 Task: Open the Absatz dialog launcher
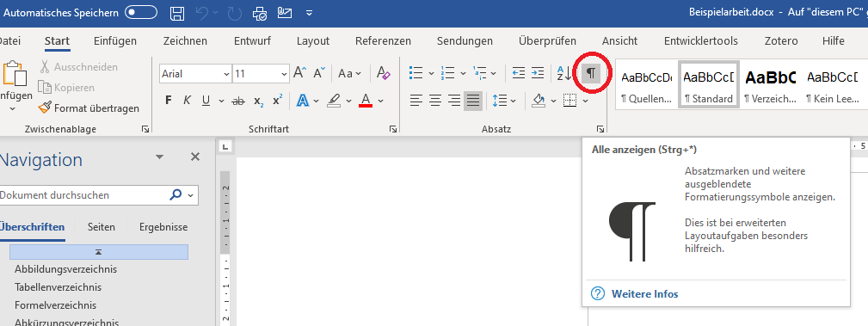tap(600, 129)
